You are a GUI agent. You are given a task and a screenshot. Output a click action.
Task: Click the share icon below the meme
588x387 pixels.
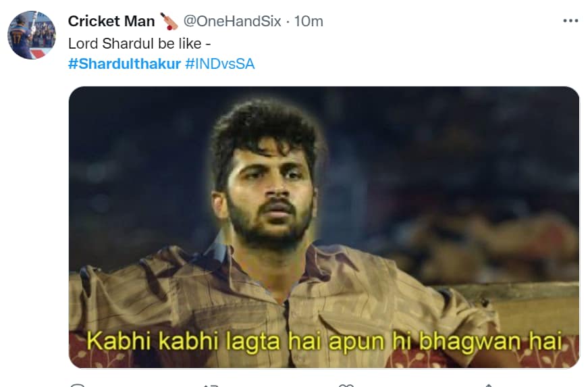tap(488, 385)
